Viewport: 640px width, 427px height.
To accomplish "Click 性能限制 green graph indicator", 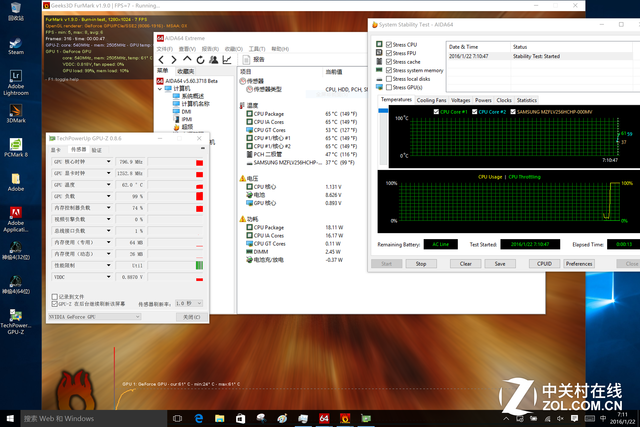I will tap(199, 265).
